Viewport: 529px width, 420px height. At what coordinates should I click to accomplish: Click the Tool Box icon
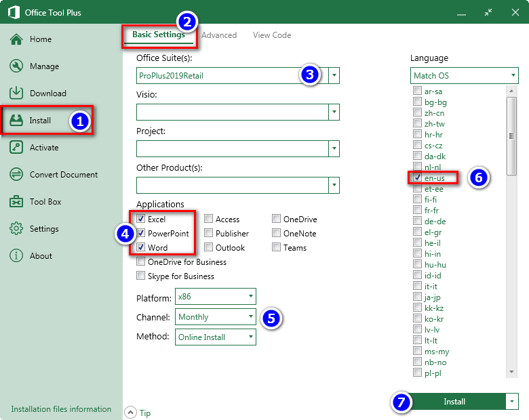point(16,202)
